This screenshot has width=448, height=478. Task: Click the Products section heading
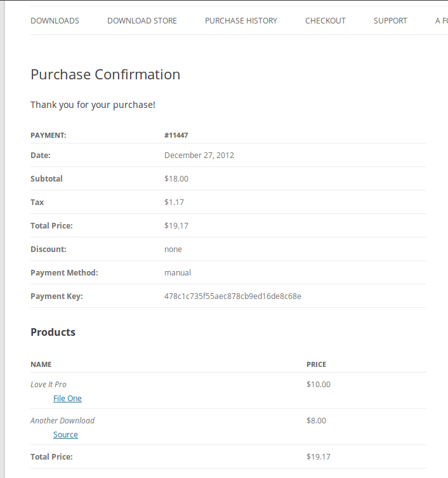pyautogui.click(x=53, y=332)
